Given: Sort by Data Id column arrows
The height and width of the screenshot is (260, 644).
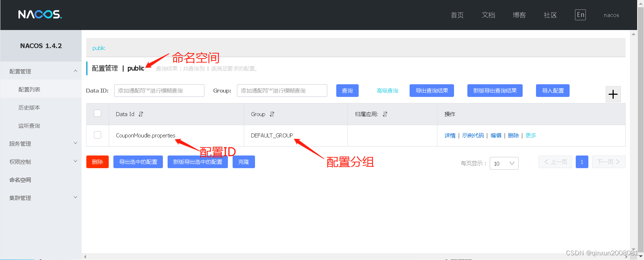Looking at the screenshot, I should 141,114.
